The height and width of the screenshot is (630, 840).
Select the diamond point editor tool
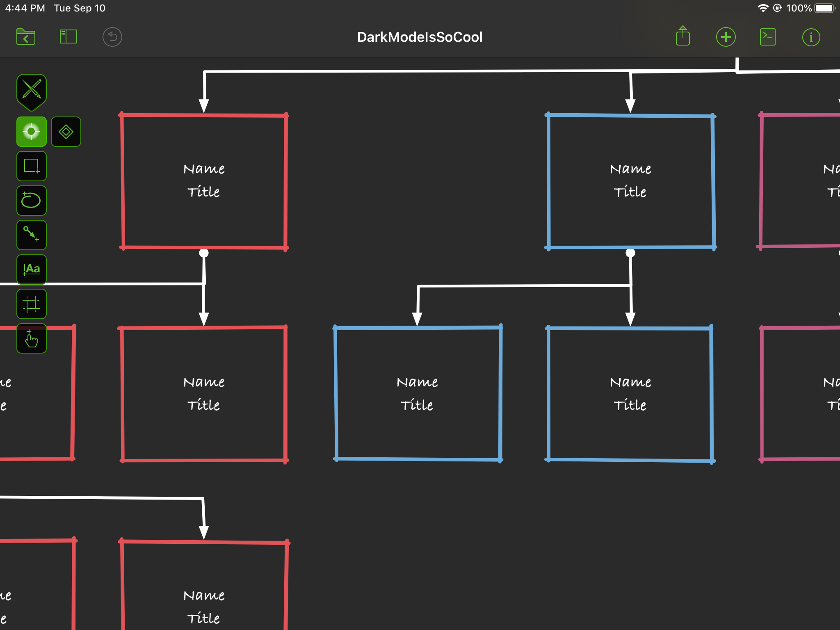tap(66, 132)
